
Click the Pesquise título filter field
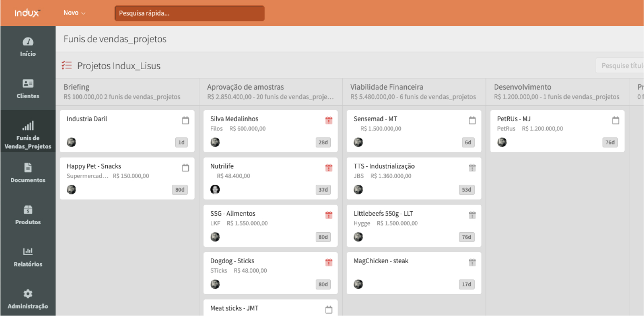coord(620,66)
